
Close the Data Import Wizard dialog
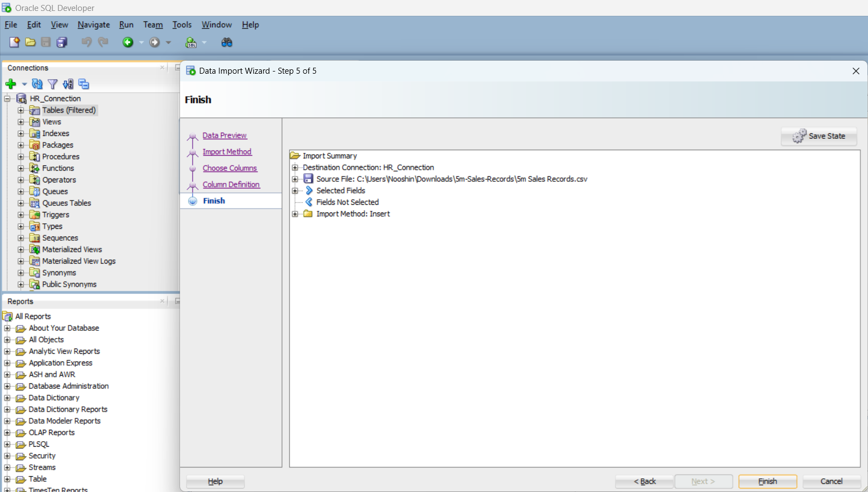point(856,71)
